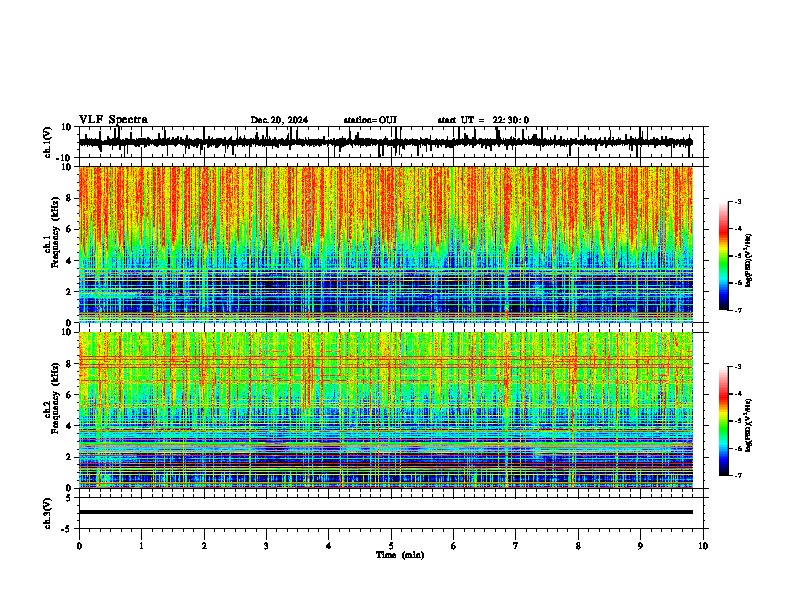Click time-axis tick label '7'
Screen dimensions: 792x612
[516, 546]
